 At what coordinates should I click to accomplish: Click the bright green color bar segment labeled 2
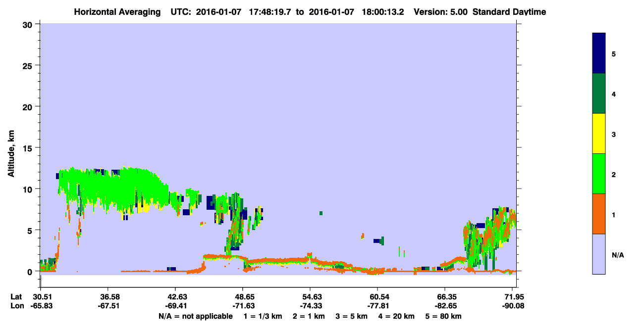point(599,174)
